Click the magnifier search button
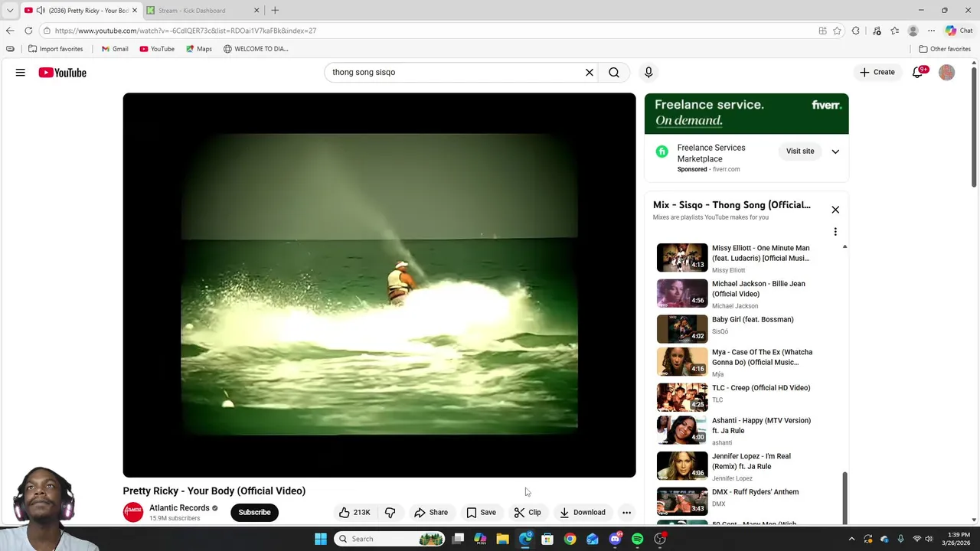Screen dimensions: 980x551 (x=614, y=73)
